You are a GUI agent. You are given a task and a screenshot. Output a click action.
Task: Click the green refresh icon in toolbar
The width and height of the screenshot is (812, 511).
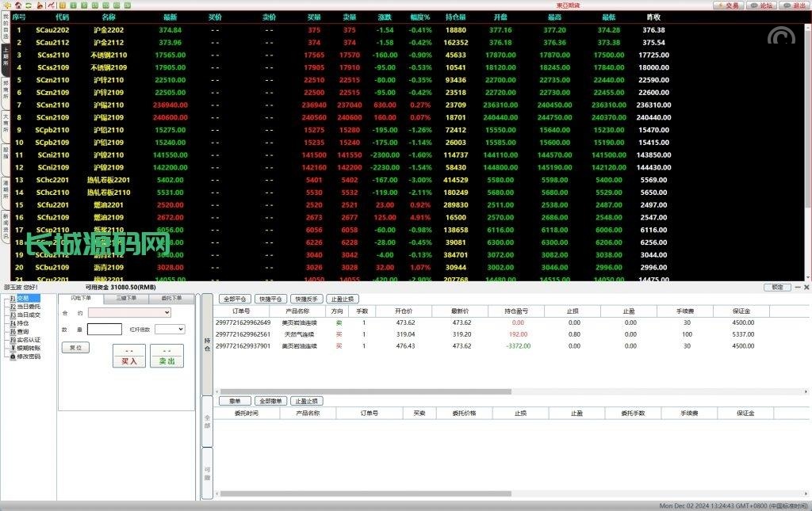[29, 5]
